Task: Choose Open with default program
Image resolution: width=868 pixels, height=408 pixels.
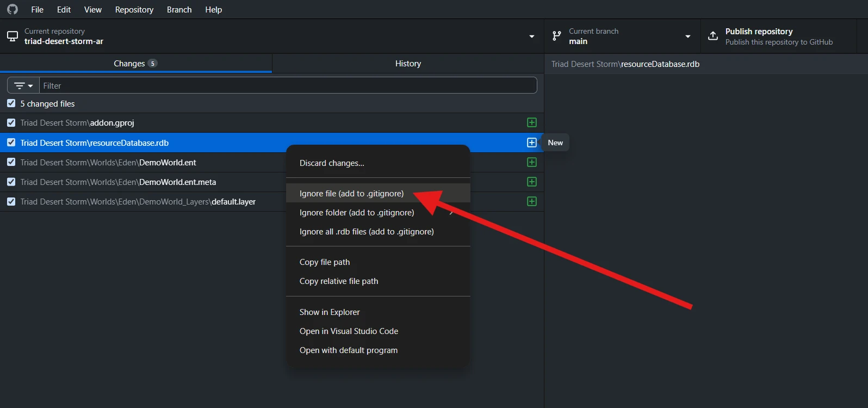Action: 378,350
